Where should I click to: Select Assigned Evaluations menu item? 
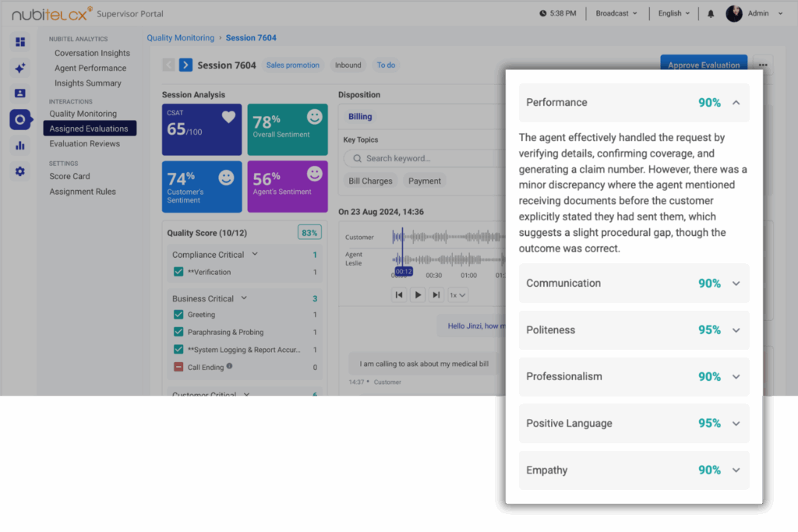90,129
